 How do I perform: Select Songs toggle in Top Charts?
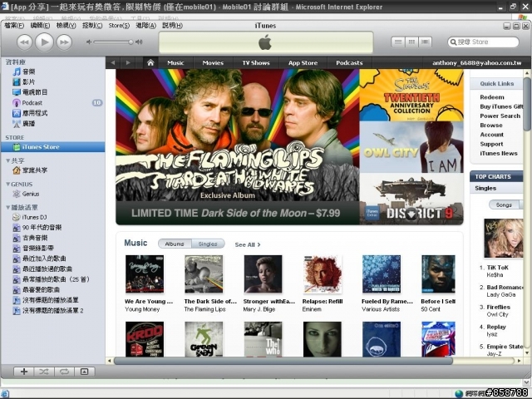[x=504, y=204]
